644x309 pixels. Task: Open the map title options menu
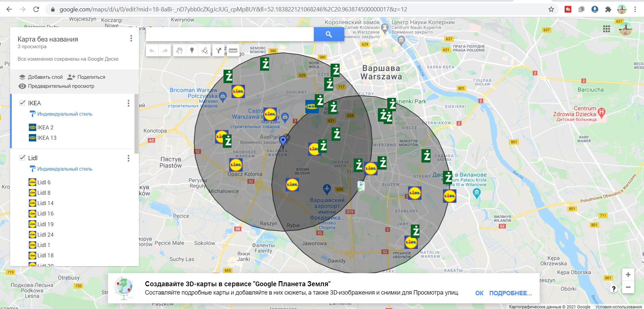coord(131,39)
